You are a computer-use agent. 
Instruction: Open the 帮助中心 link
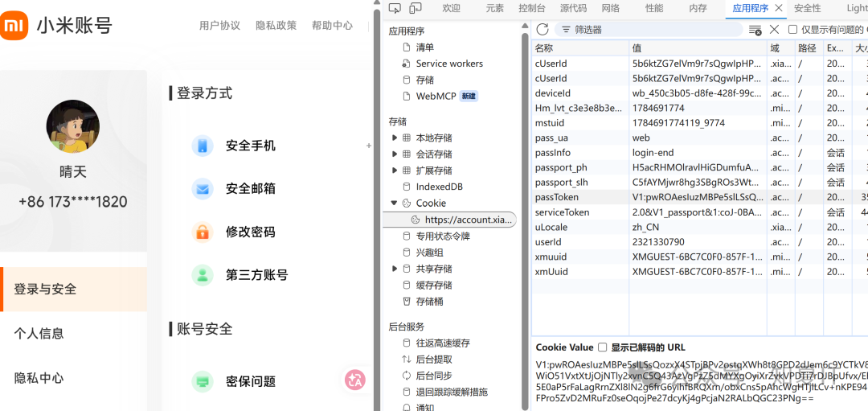coord(332,26)
